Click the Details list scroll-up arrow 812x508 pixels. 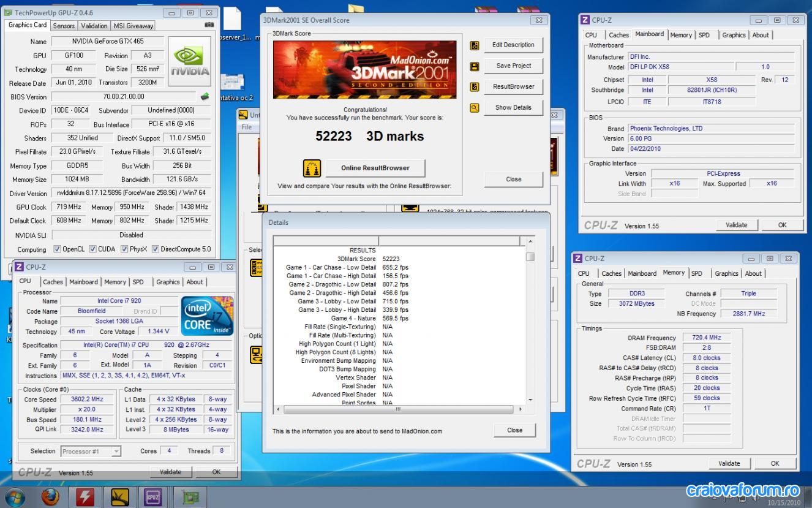(530, 241)
